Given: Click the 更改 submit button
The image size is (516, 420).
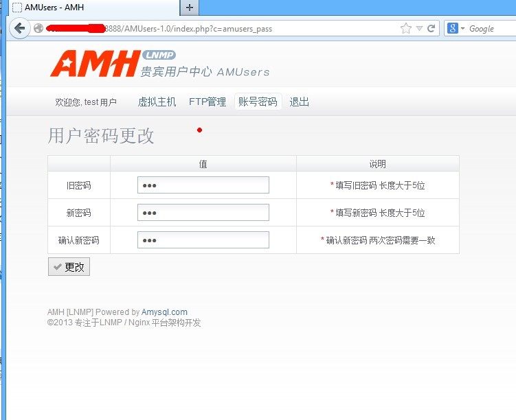Looking at the screenshot, I should (x=69, y=267).
